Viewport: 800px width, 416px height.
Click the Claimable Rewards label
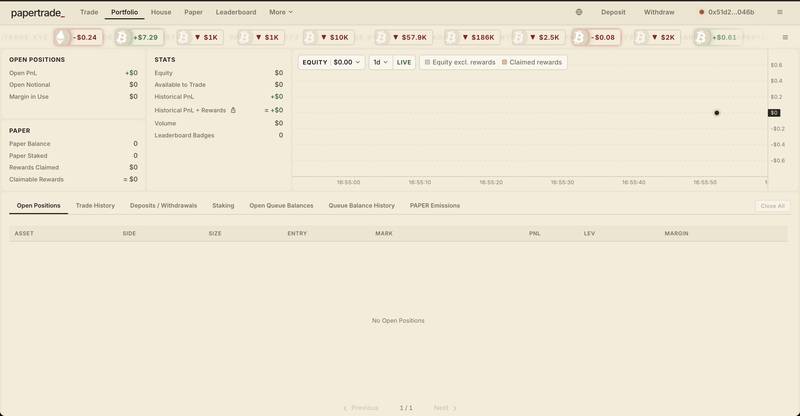[36, 179]
